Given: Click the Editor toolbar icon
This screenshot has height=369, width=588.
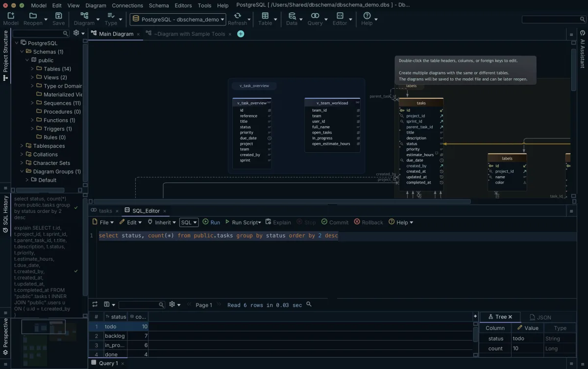Looking at the screenshot, I should coord(340,16).
